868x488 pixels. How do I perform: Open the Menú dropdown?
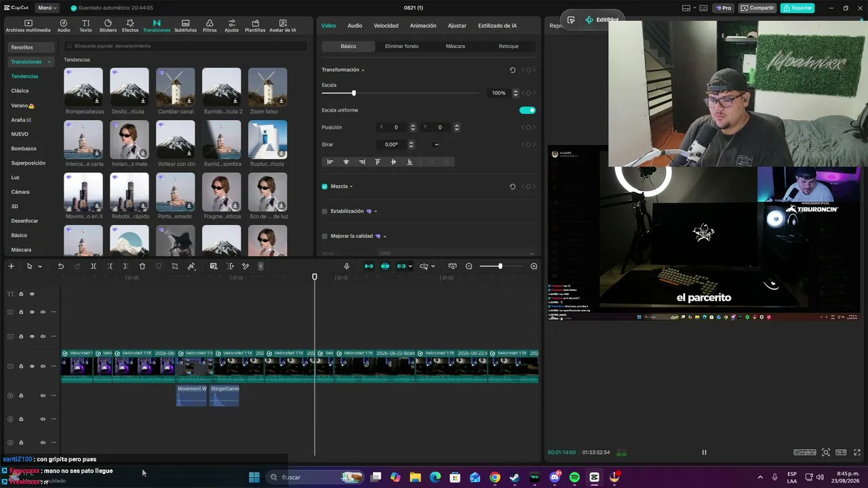point(47,8)
